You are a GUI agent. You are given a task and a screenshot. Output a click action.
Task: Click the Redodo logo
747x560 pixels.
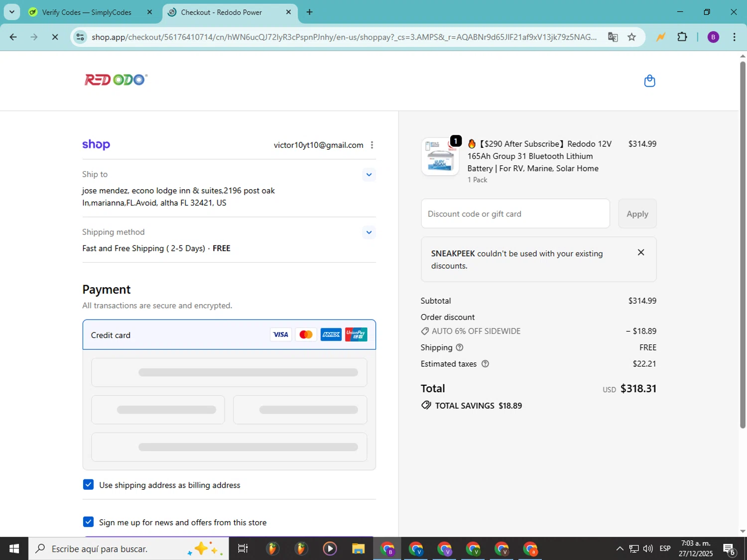point(116,80)
